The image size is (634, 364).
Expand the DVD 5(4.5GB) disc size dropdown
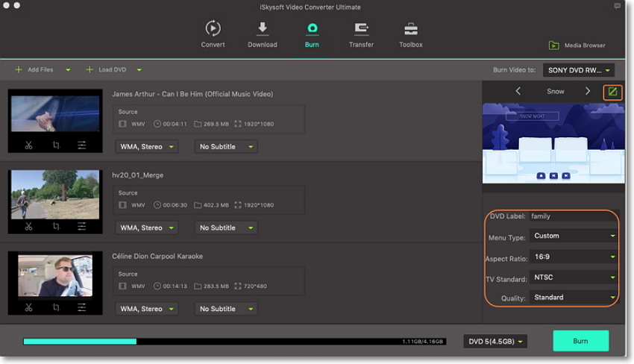[x=495, y=341]
